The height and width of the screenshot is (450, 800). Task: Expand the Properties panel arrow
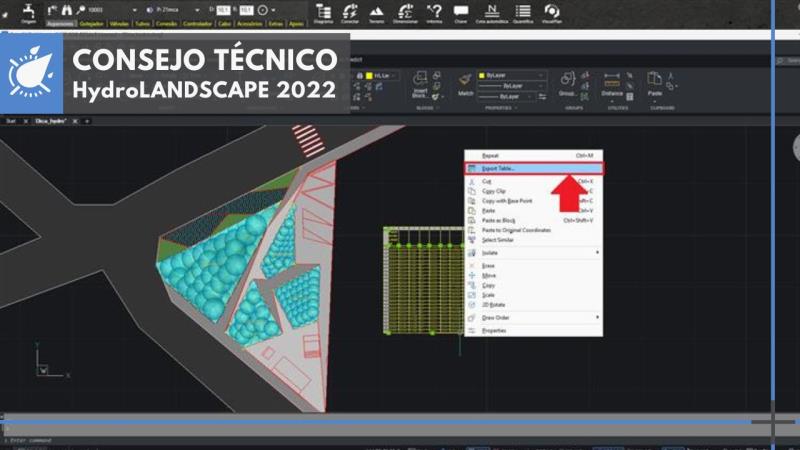point(516,108)
